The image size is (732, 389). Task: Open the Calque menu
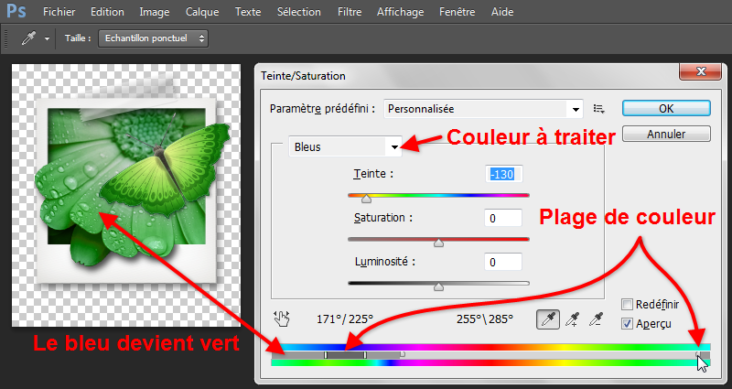click(202, 12)
